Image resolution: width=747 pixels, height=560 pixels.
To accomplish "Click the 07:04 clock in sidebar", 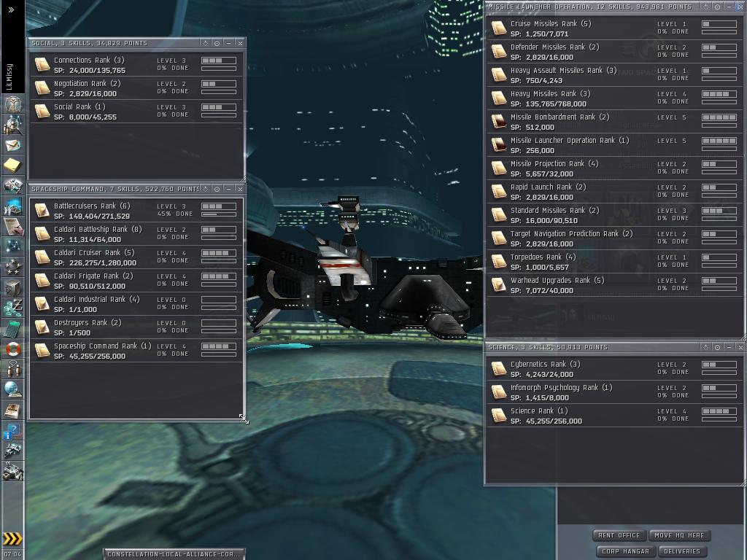I will pos(12,554).
